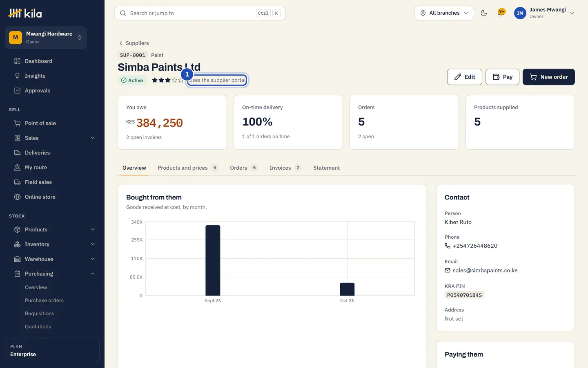Open Field sales

[x=52, y=182]
